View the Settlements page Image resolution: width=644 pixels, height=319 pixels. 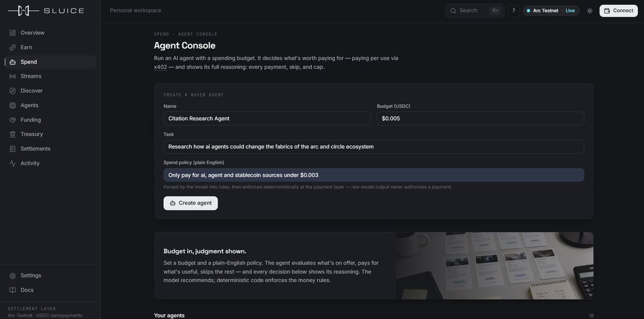pyautogui.click(x=50, y=149)
